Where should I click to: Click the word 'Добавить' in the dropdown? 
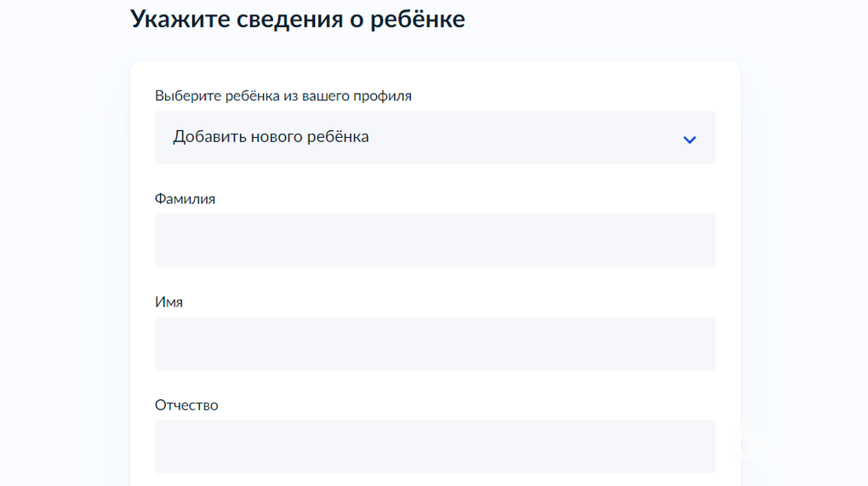[208, 137]
